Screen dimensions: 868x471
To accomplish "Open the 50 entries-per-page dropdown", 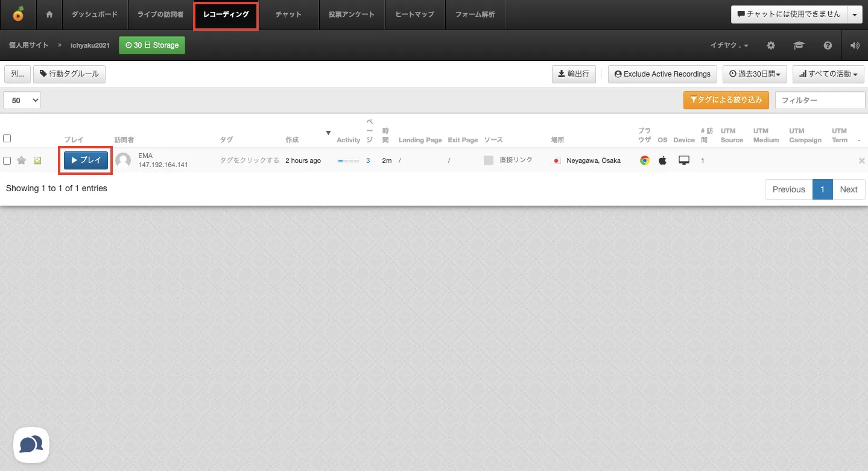I will (x=22, y=100).
